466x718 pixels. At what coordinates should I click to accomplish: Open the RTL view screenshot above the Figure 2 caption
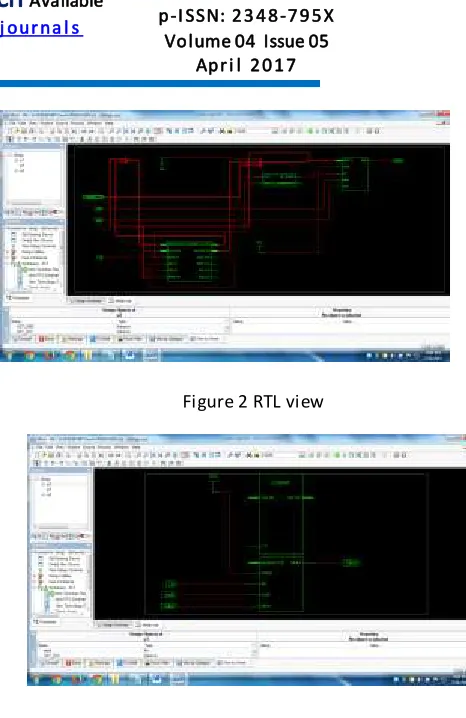click(x=225, y=236)
